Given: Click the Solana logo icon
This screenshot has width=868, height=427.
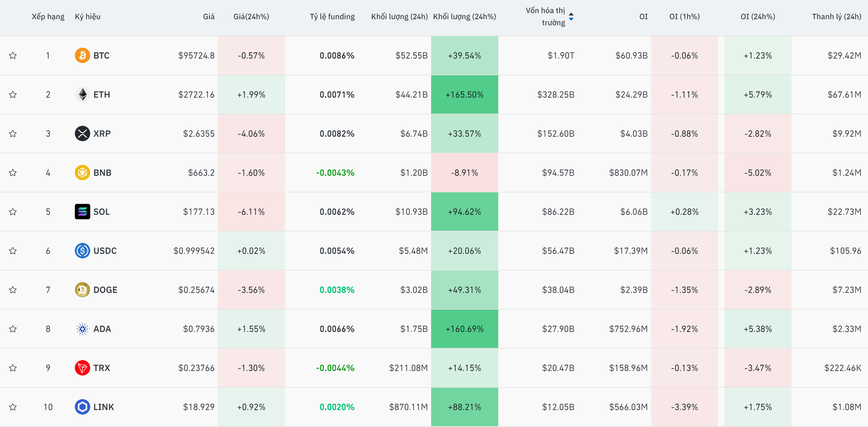Looking at the screenshot, I should (x=82, y=212).
